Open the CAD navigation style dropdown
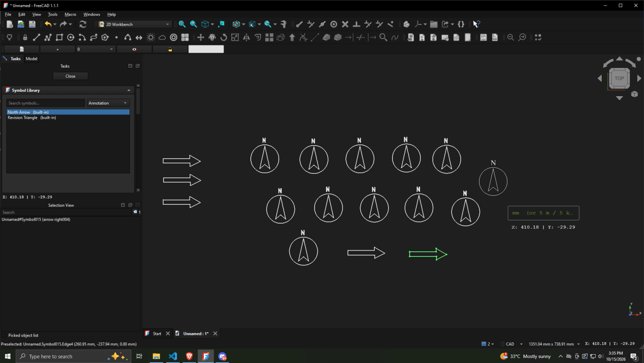This screenshot has width=644, height=363. [514, 344]
